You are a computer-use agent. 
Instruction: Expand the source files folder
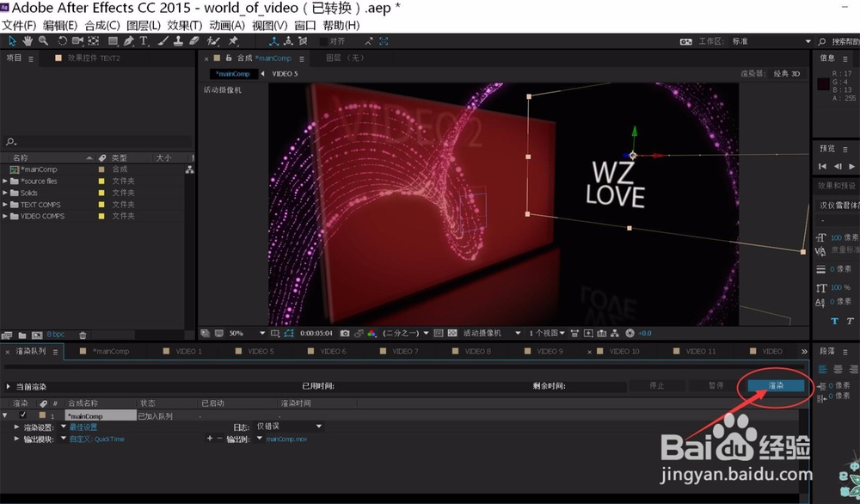click(5, 181)
